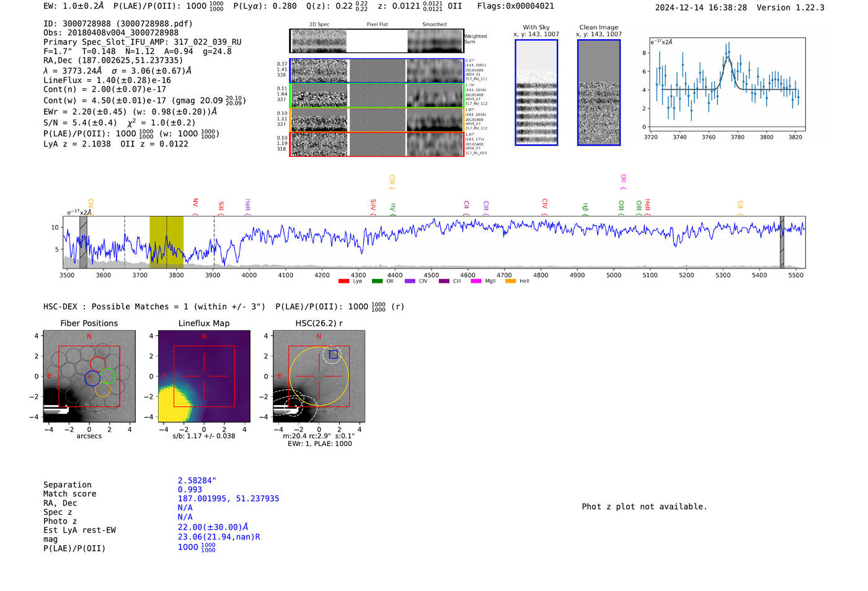Viewport: 868px width, 591px height.
Task: Click the green OII legend swatch
Action: point(377,282)
